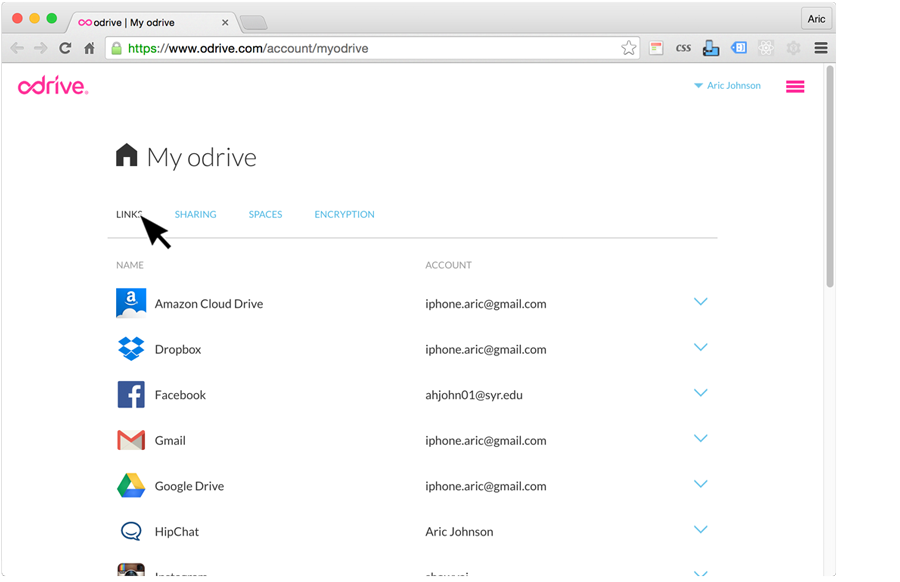Click the Facebook name

coord(180,395)
